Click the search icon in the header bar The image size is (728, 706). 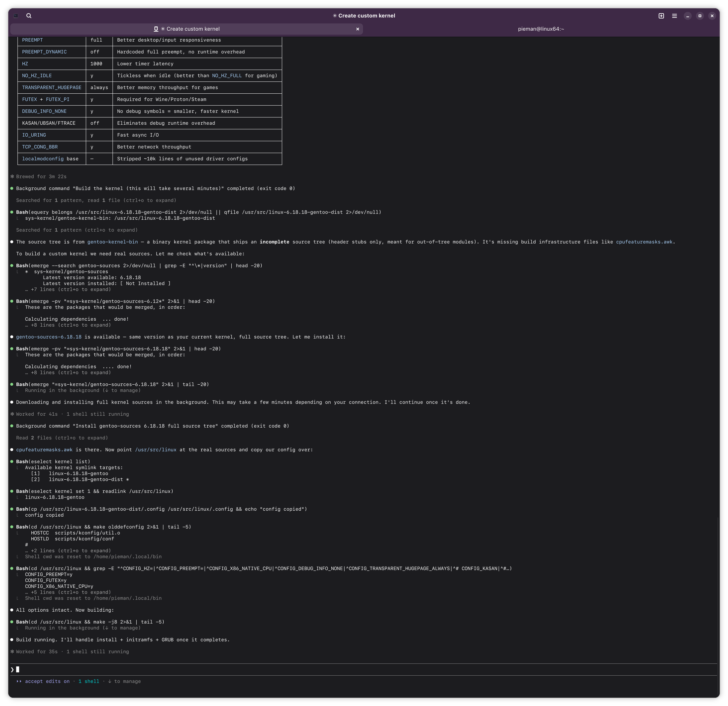pyautogui.click(x=29, y=16)
